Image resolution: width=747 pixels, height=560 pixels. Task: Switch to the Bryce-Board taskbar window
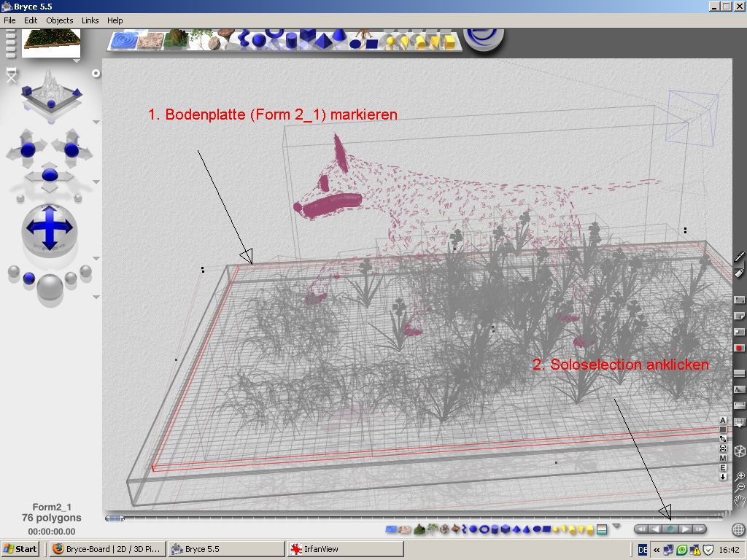coord(108,549)
